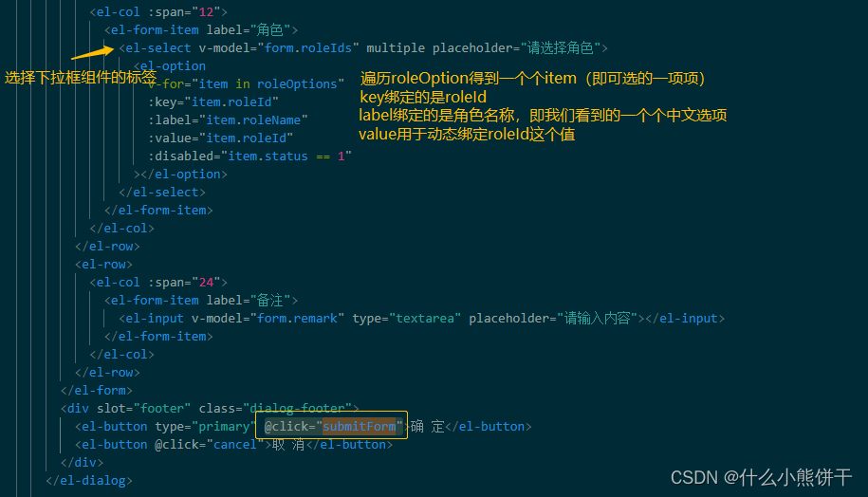Click the opening <el-row> tag
The width and height of the screenshot is (868, 497).
point(103,265)
